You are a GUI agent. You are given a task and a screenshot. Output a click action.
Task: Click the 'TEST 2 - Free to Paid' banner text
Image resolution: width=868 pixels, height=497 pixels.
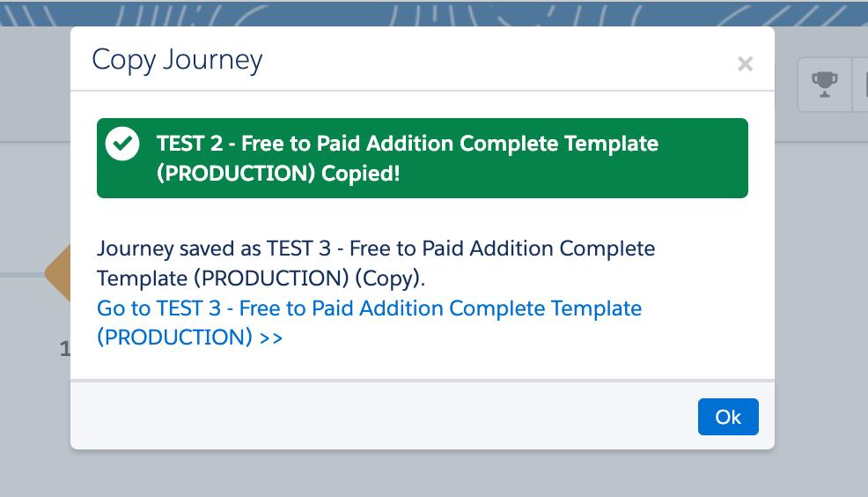coord(407,144)
